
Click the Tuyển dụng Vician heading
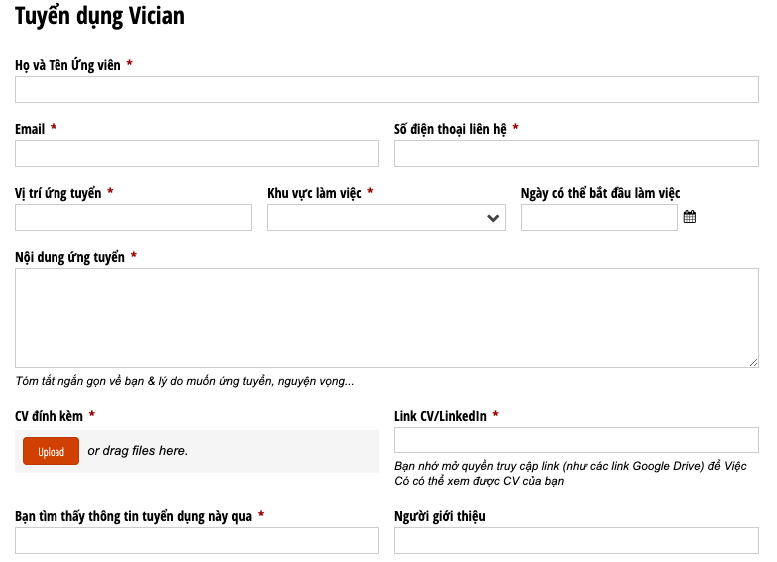[x=100, y=16]
